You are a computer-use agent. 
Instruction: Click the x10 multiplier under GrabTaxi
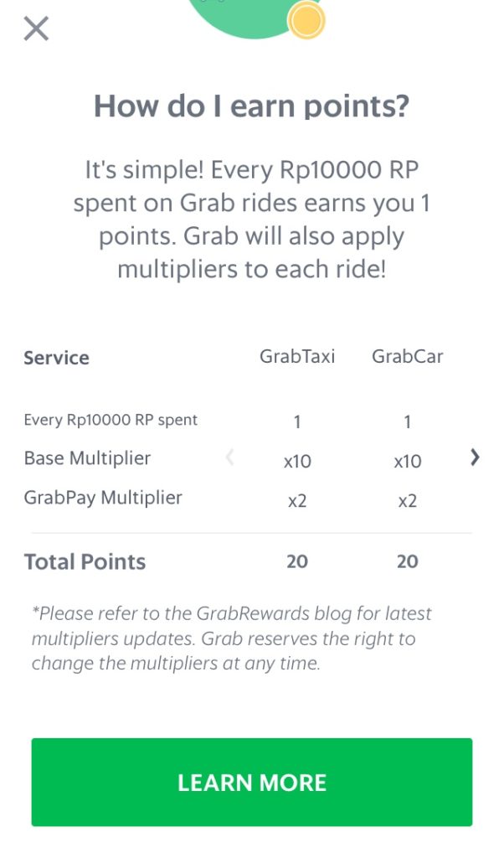point(297,460)
